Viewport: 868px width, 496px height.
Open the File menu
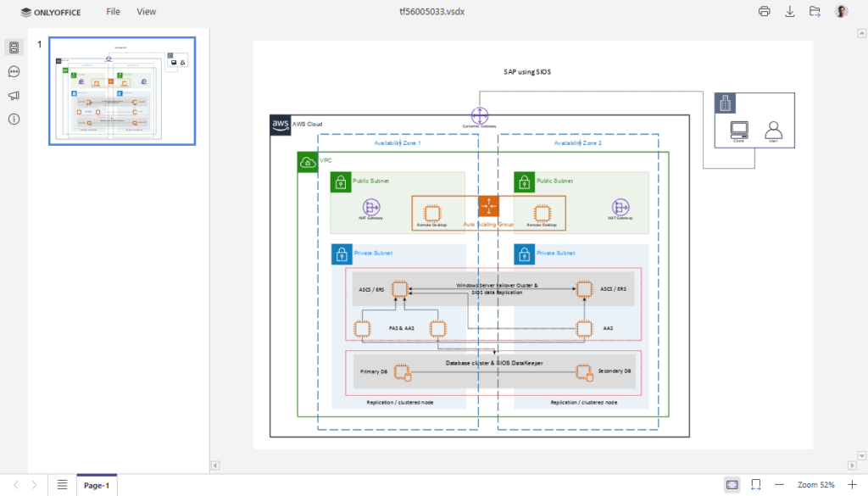(x=113, y=11)
